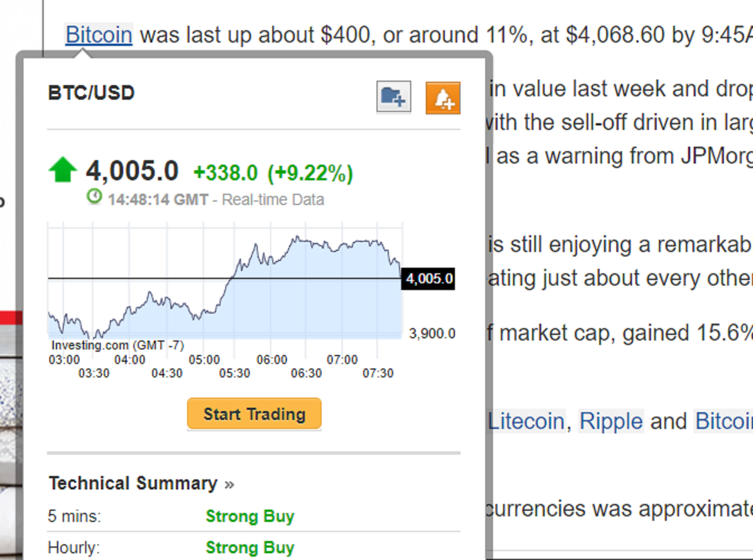The width and height of the screenshot is (753, 560).
Task: Click the orange create alert bell icon
Action: point(443,98)
